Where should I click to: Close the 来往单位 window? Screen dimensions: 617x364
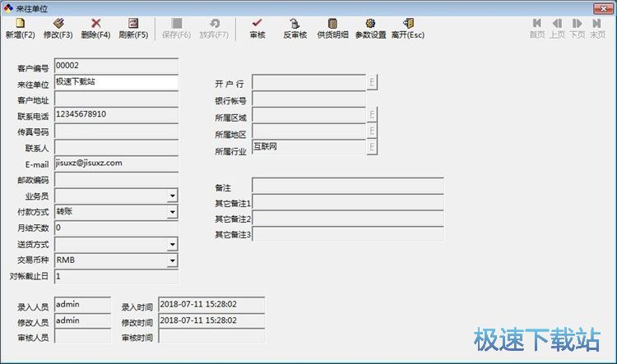[x=603, y=8]
